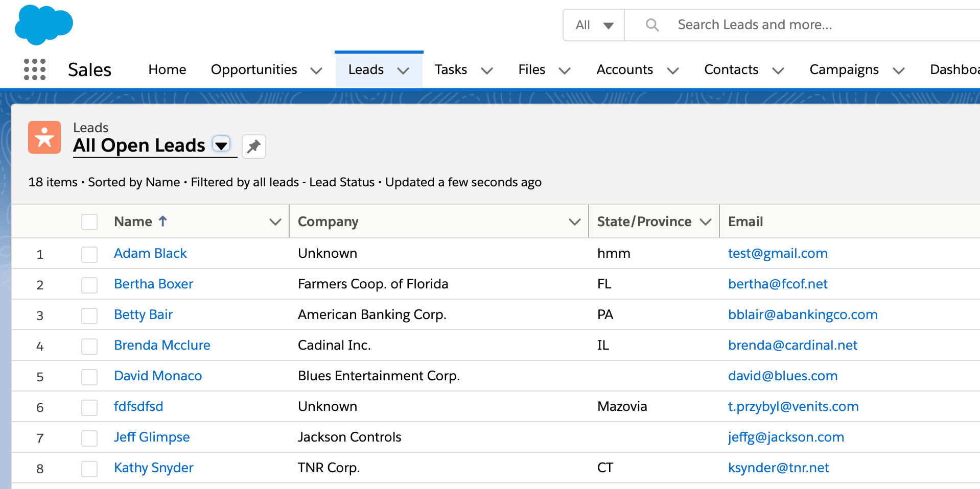Go to the Home tab
The height and width of the screenshot is (489, 980).
point(167,69)
